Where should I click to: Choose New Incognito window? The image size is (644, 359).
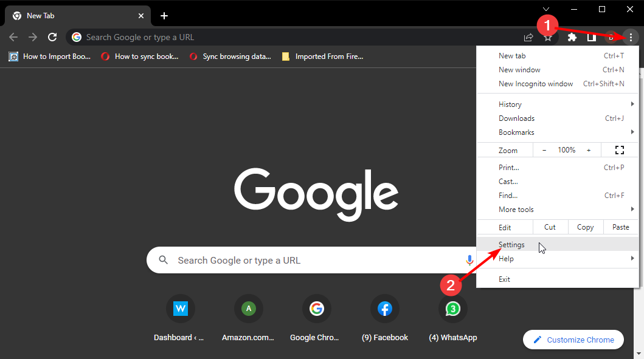pos(558,84)
